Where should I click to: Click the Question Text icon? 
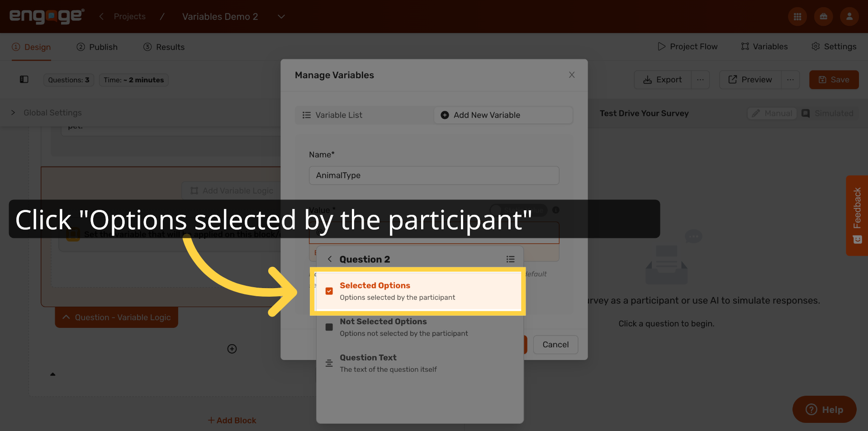pyautogui.click(x=329, y=363)
